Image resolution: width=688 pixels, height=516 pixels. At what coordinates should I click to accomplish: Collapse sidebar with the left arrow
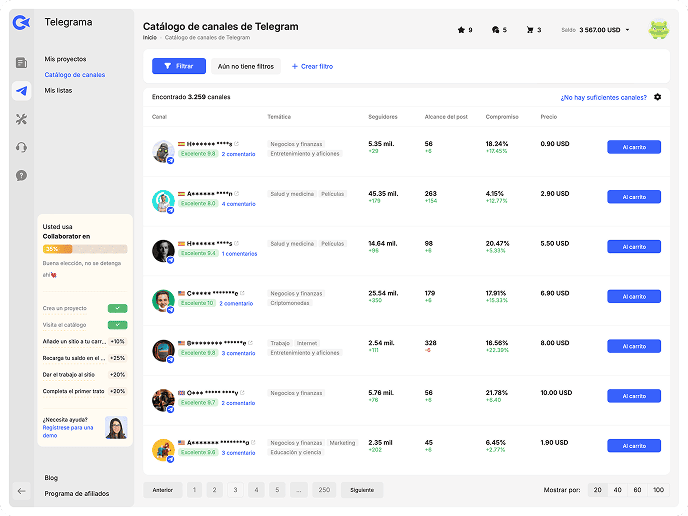(21, 490)
